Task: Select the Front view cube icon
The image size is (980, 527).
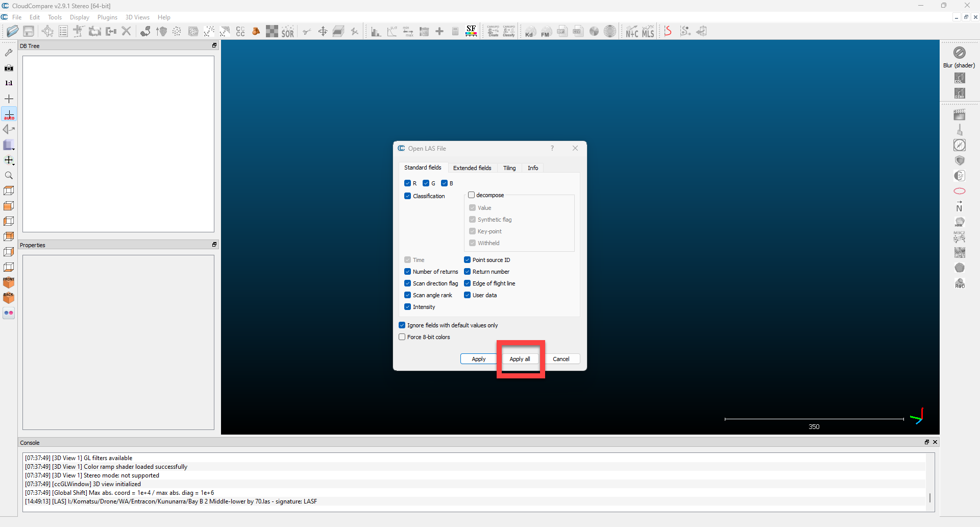Action: click(9, 282)
